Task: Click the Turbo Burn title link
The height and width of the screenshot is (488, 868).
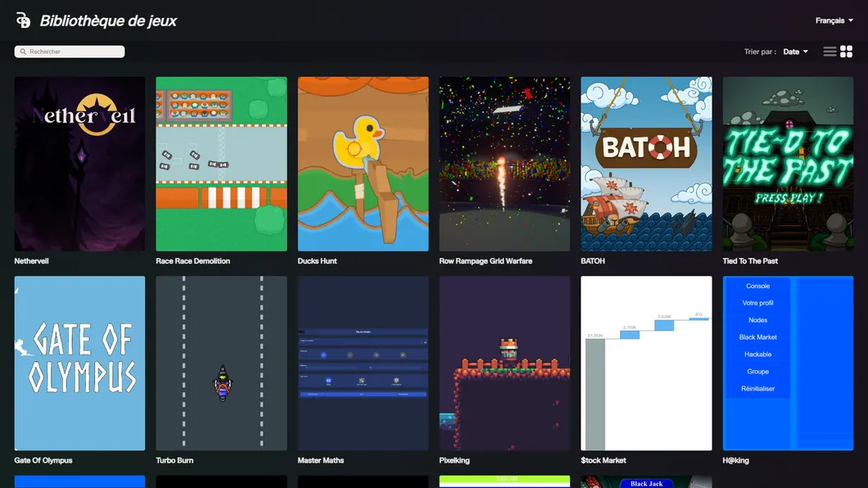Action: pyautogui.click(x=174, y=460)
